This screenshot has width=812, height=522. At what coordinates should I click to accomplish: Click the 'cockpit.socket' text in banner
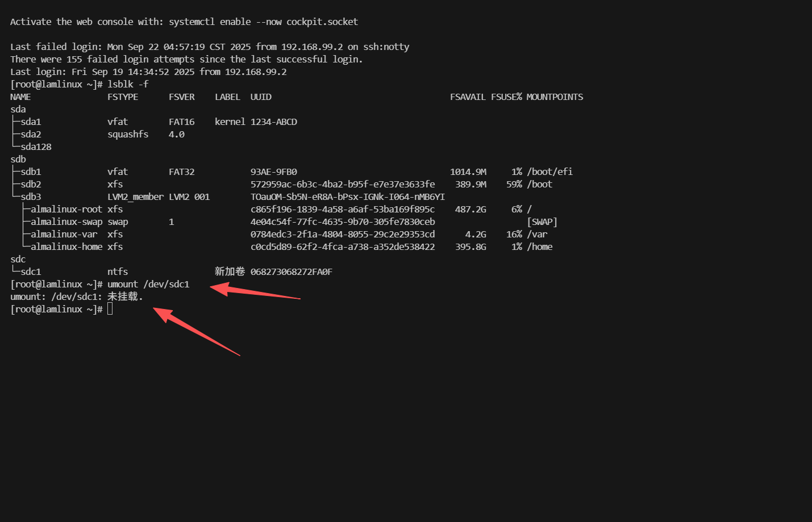click(x=322, y=22)
